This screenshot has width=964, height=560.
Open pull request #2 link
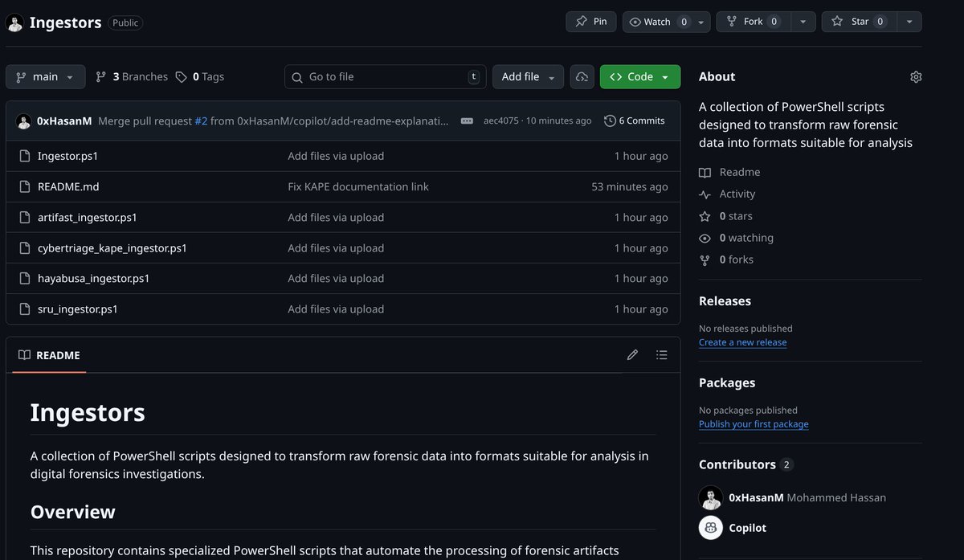pos(201,121)
